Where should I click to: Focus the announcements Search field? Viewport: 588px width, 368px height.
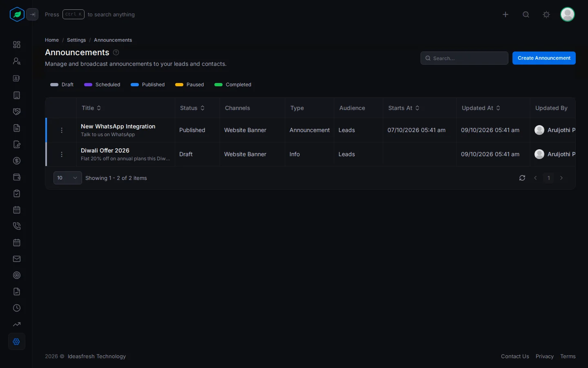pos(464,58)
